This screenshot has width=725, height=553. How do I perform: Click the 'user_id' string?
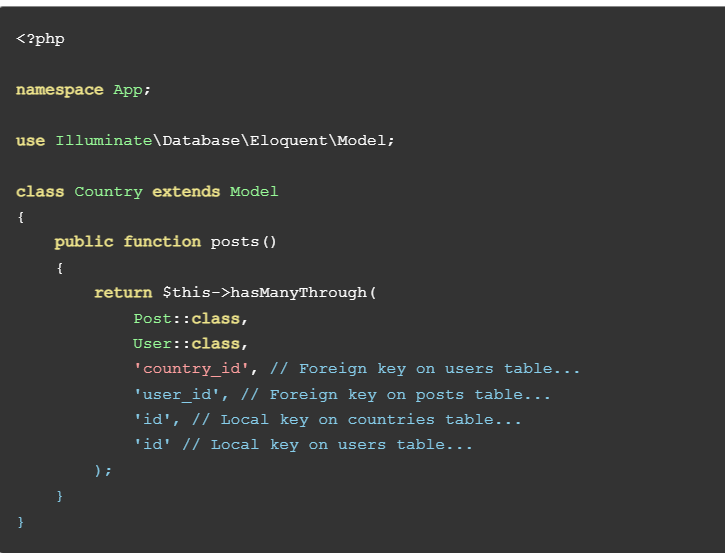[177, 394]
